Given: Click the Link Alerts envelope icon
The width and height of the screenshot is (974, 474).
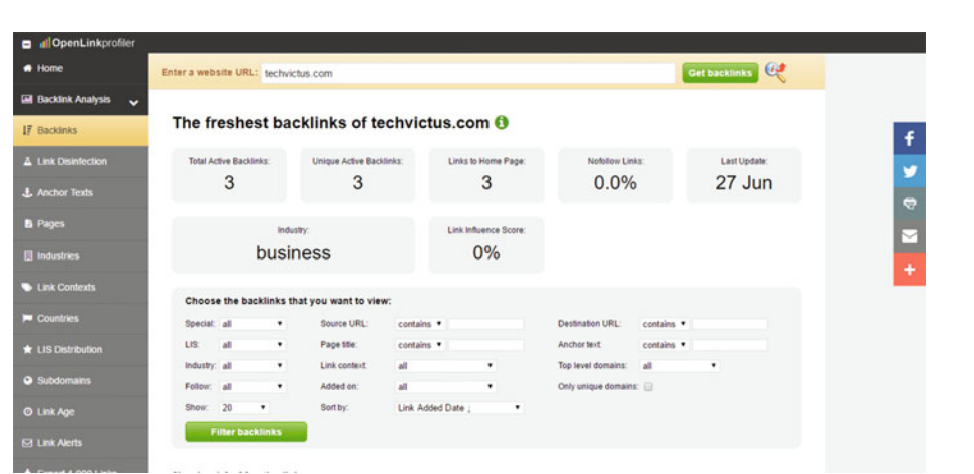Looking at the screenshot, I should point(27,443).
